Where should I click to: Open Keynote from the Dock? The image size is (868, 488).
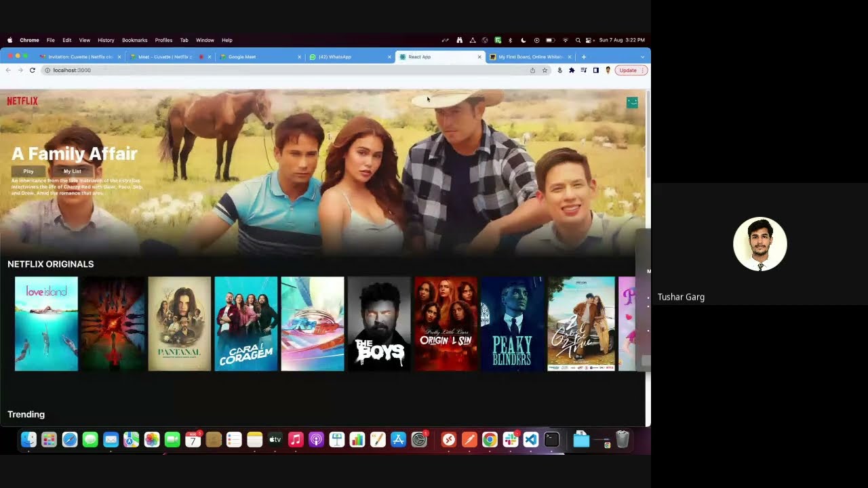coord(337,440)
